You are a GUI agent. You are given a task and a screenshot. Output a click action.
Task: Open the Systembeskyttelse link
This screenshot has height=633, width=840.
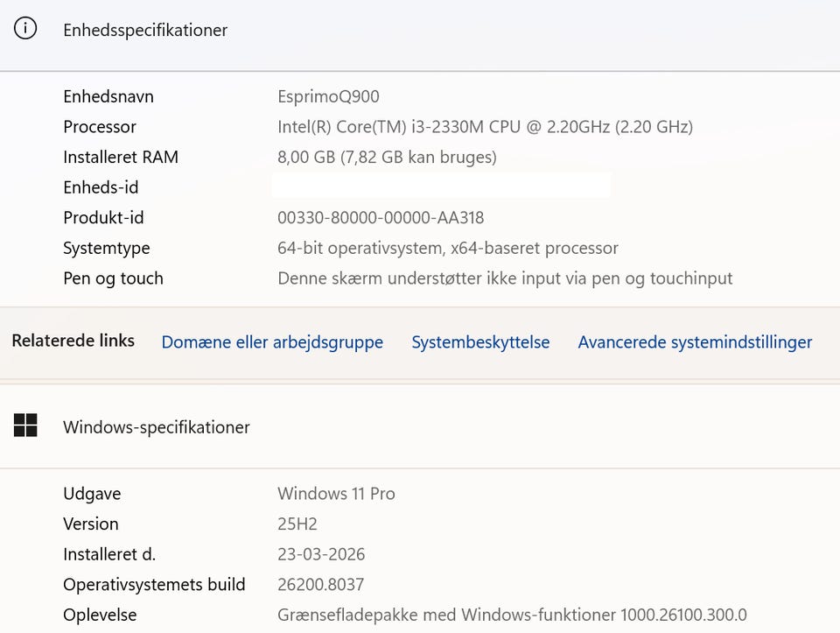(480, 342)
